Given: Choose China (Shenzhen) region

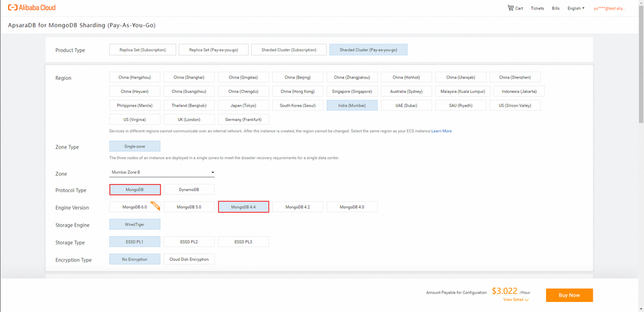Looking at the screenshot, I should 515,77.
